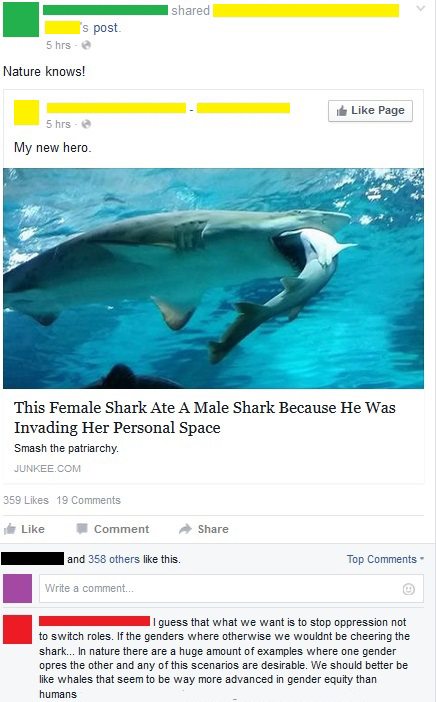436x702 pixels.
Task: Open the Female Shark article headline link
Action: (205, 417)
